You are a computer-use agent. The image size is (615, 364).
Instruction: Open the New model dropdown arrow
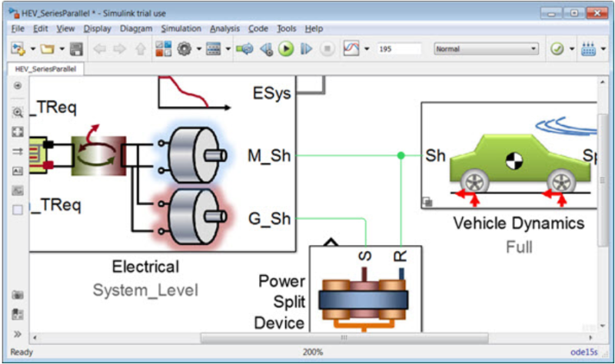tap(33, 49)
